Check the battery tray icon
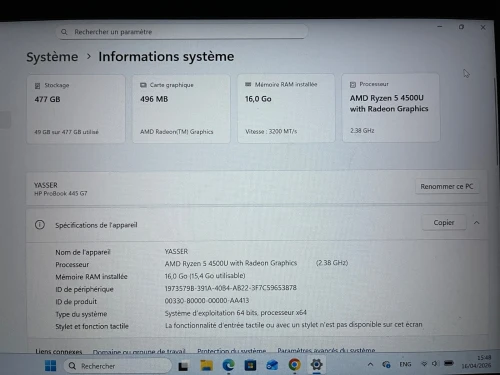The height and width of the screenshot is (375, 500). click(449, 363)
